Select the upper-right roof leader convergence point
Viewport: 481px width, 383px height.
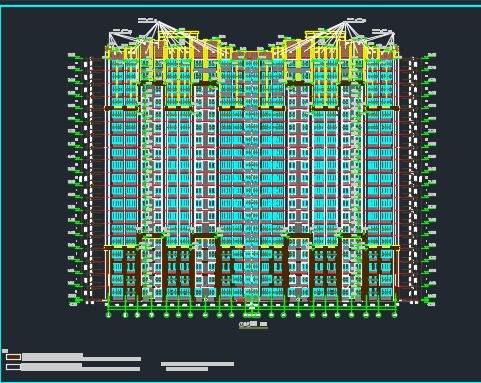point(345,22)
